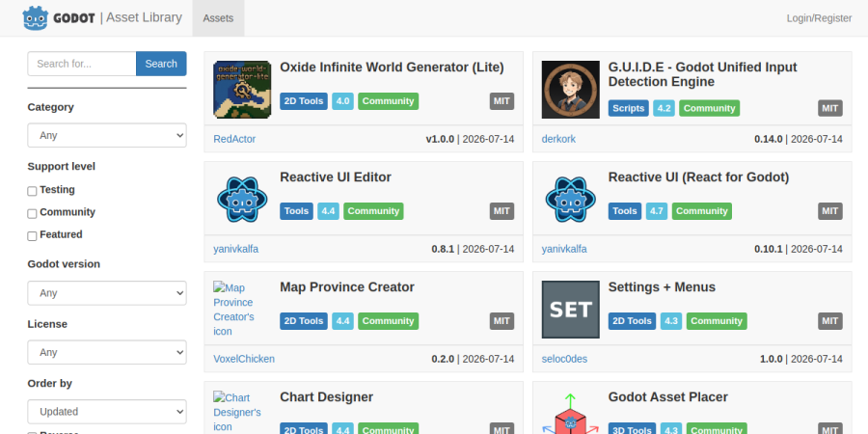Open the Godot version dropdown

point(107,293)
